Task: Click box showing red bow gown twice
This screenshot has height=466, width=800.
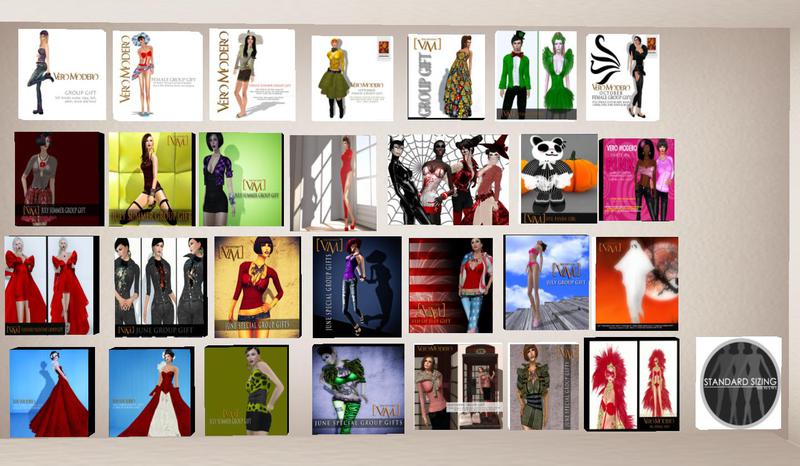Action: click(x=52, y=285)
